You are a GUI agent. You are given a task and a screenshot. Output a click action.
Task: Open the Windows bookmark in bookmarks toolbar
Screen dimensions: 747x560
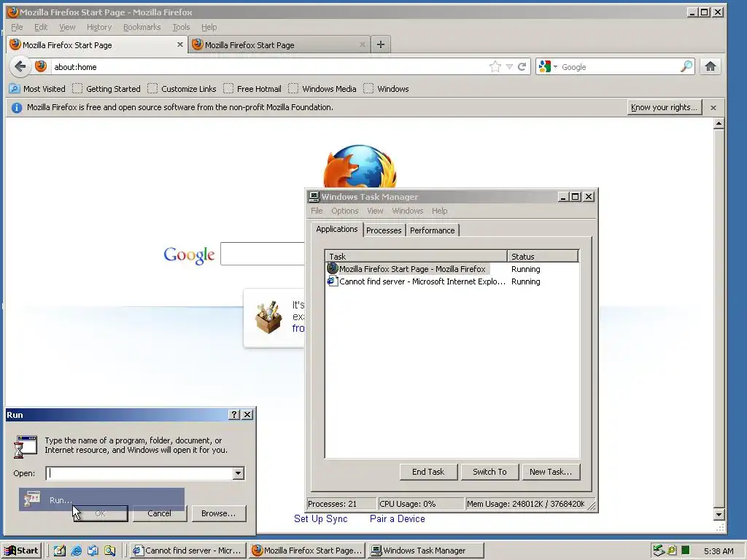click(x=387, y=88)
